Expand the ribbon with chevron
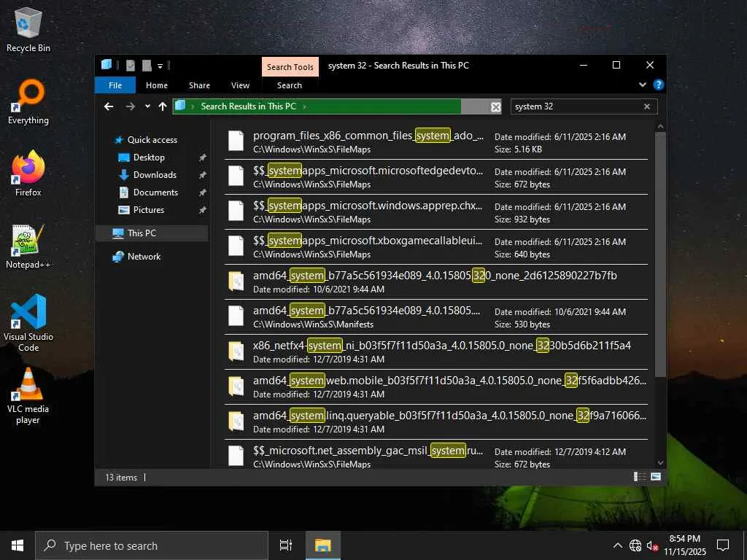Screen dimensions: 747x560 coord(642,85)
